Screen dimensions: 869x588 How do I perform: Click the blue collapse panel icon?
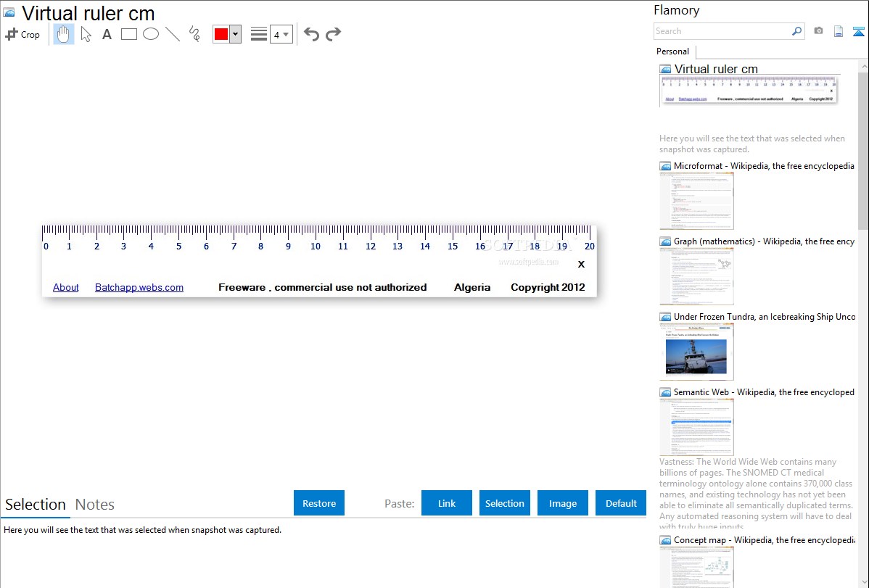click(x=858, y=32)
